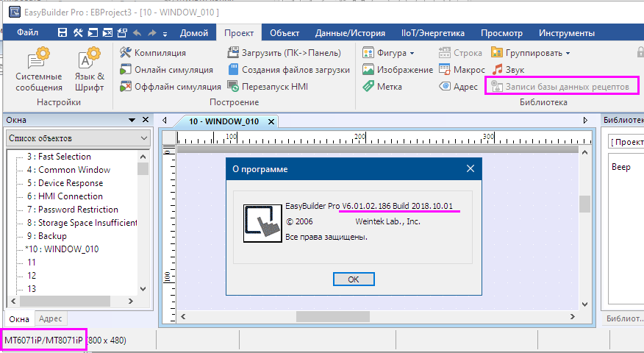Click the Строка library item
The height and width of the screenshot is (353, 644).
tap(460, 53)
